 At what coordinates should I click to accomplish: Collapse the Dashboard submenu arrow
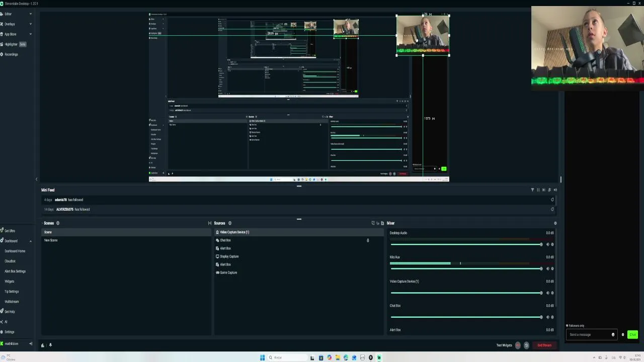tap(30, 241)
